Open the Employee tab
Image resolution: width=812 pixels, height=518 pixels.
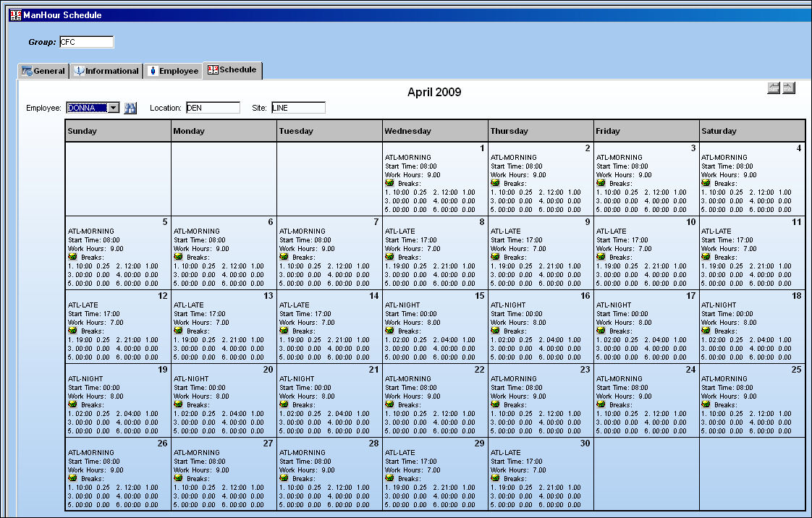click(x=173, y=71)
